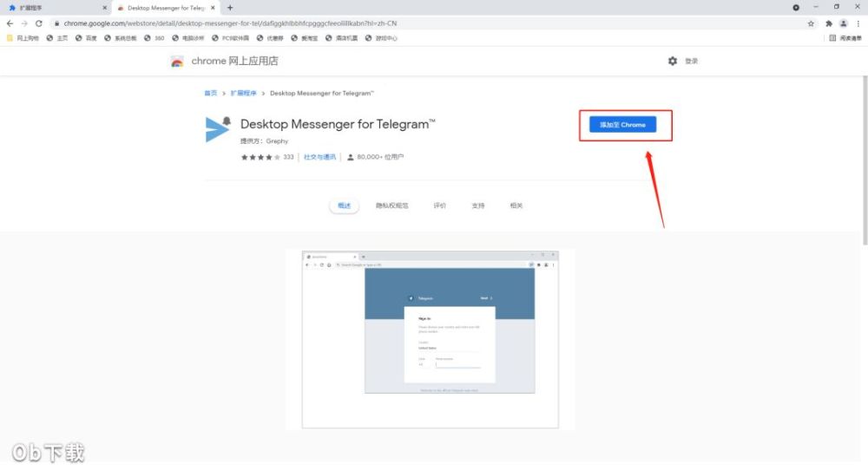Switch to the 隐私权规范 tab
868x470 pixels.
coord(392,206)
